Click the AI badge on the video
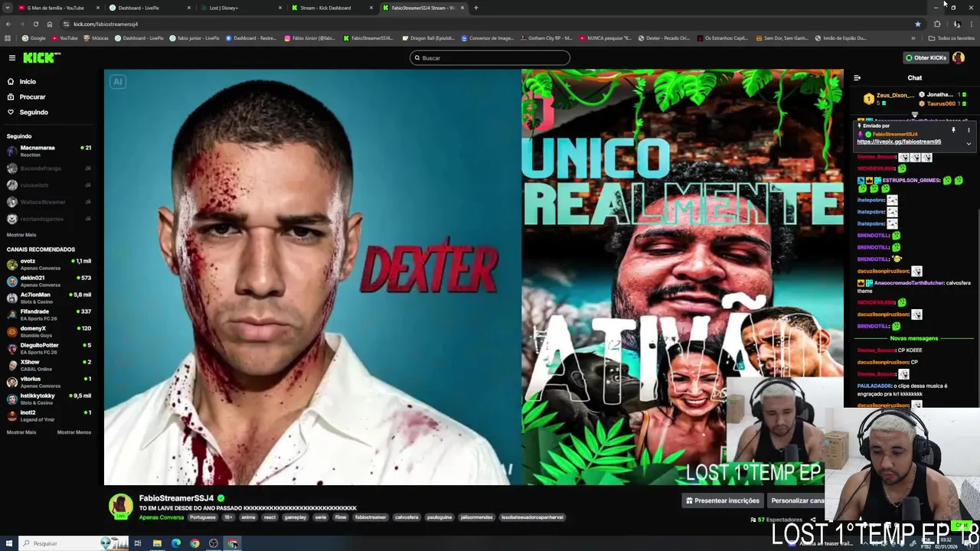 tap(117, 82)
